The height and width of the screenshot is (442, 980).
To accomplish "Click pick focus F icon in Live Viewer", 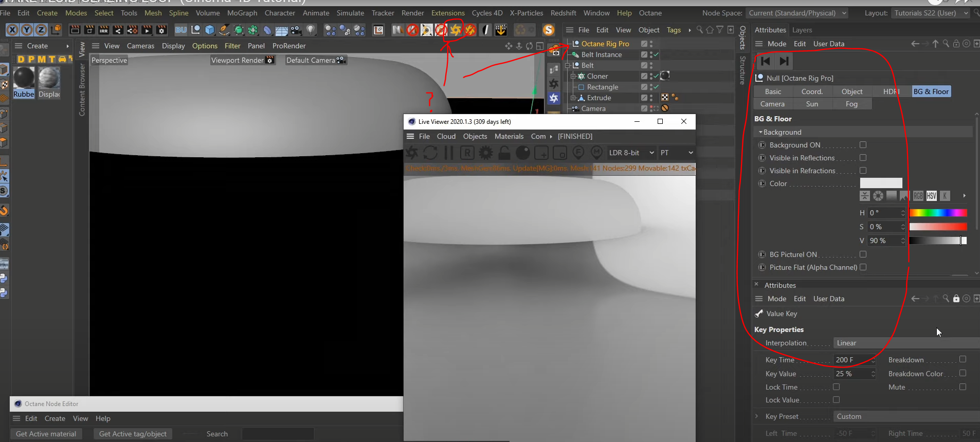I will click(578, 153).
